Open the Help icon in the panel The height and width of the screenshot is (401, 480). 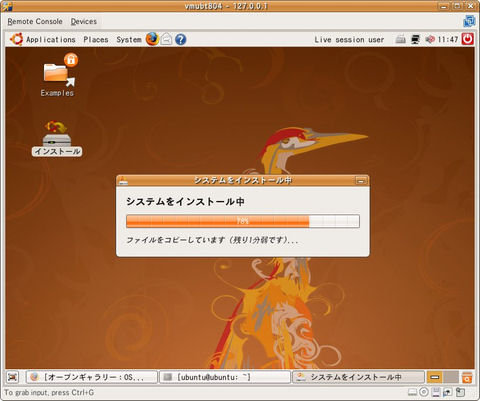click(180, 40)
